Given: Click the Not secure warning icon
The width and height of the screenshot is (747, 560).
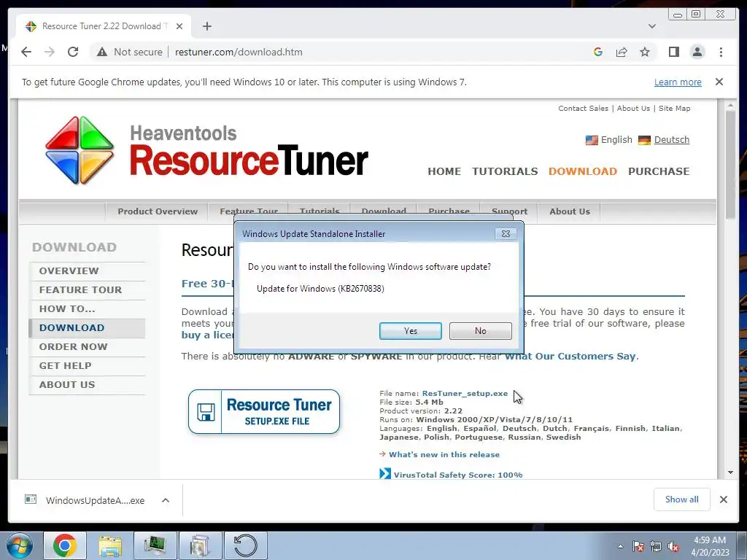Looking at the screenshot, I should [102, 52].
